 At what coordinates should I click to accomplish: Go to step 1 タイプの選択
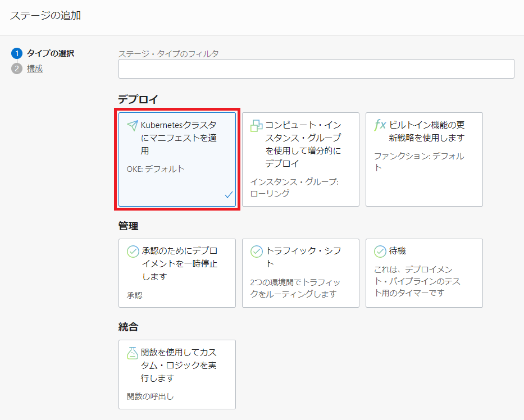[51, 53]
